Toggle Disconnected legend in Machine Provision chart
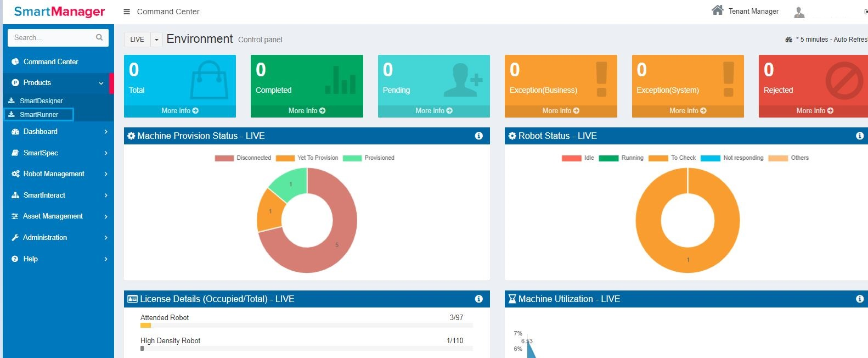Image resolution: width=868 pixels, height=358 pixels. point(243,158)
